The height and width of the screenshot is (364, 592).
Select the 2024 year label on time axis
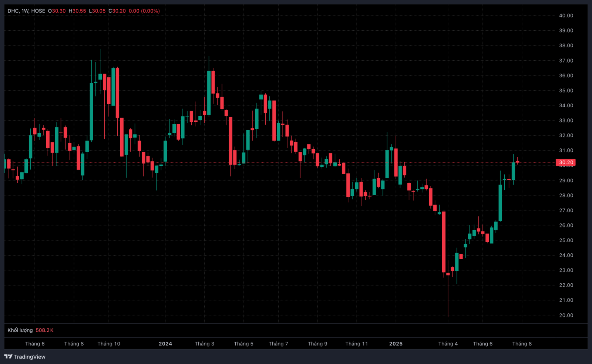(x=165, y=344)
